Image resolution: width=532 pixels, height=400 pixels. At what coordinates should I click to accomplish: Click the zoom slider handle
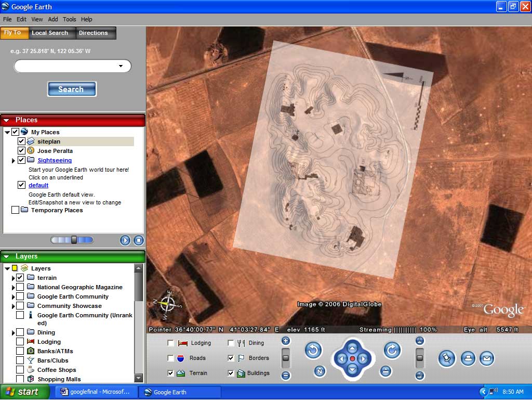286,358
